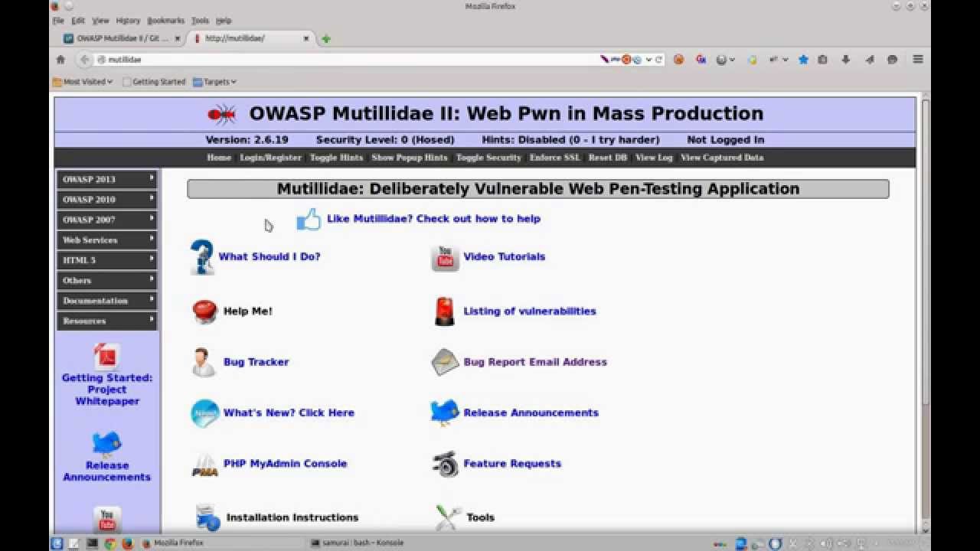Switch to the OWASP Mutillidae II / Git tab
The image size is (980, 551).
tap(122, 38)
